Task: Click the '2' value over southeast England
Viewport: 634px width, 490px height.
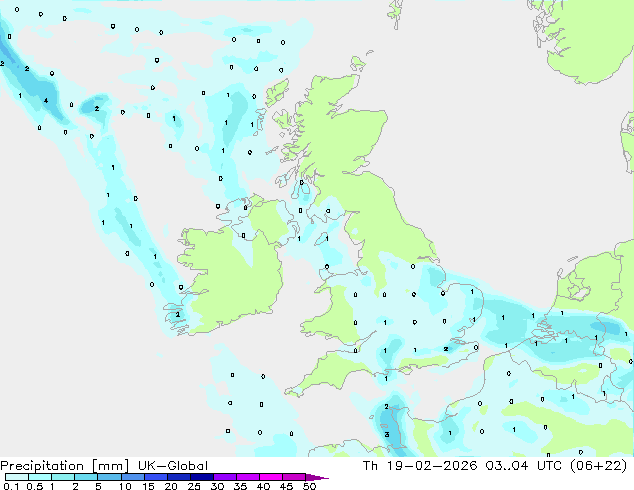Action: [446, 349]
